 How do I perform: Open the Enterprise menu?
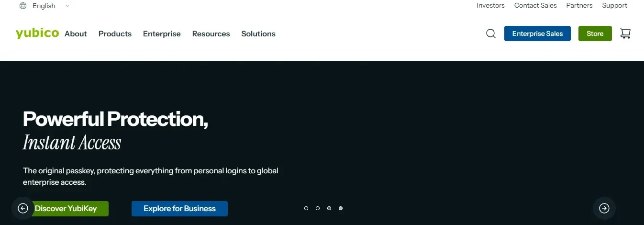point(162,34)
